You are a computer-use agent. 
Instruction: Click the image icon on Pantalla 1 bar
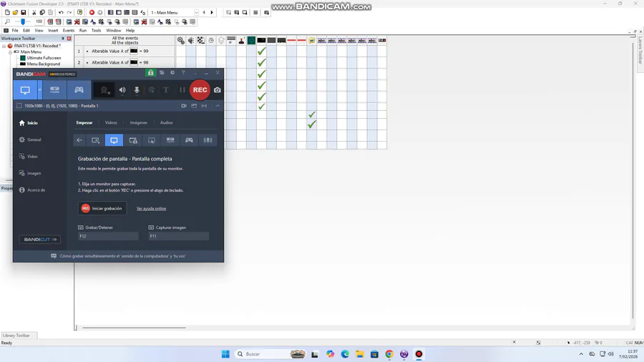pyautogui.click(x=194, y=106)
